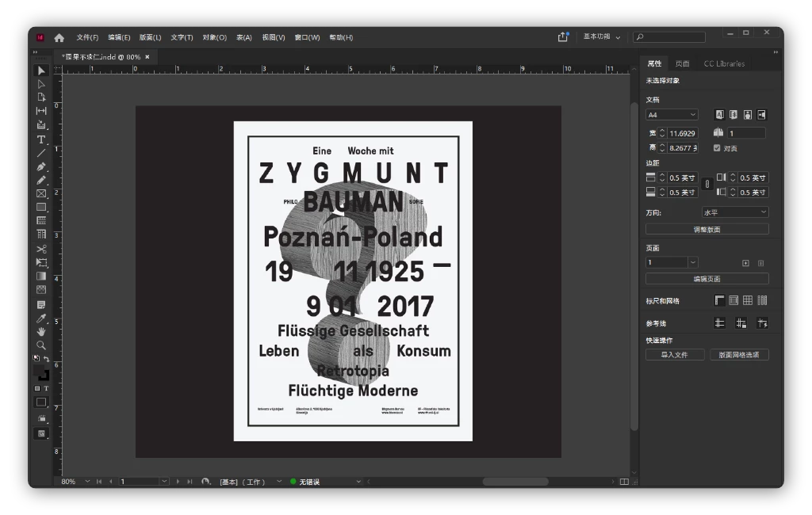Screen dimensions: 812x515
Task: Pick the Scissors tool
Action: tap(41, 249)
